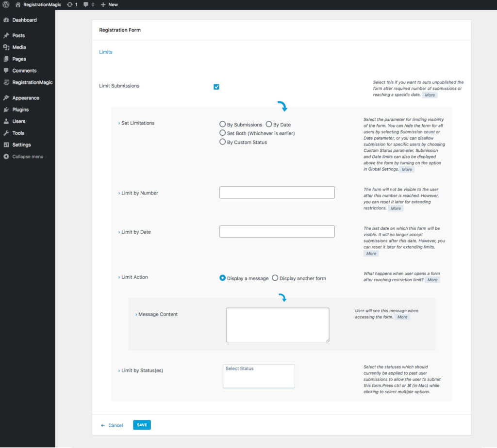This screenshot has width=497, height=448.
Task: Click the blue Save button
Action: click(142, 425)
